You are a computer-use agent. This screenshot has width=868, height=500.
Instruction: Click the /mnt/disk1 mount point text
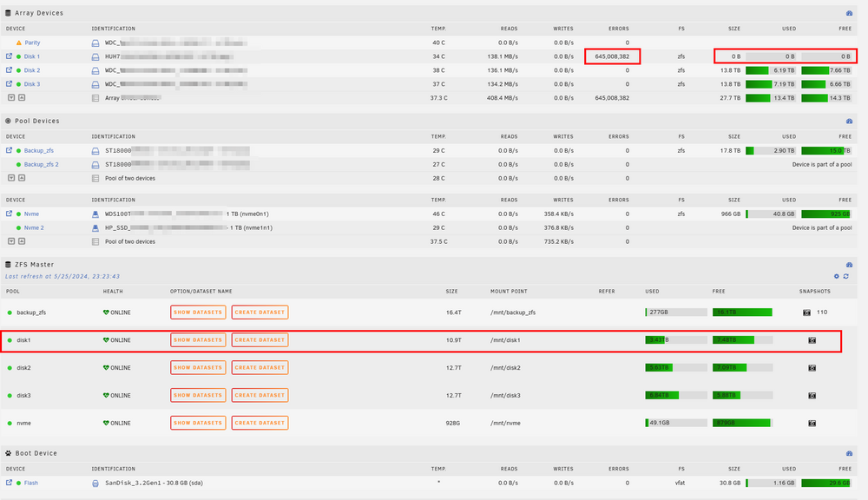coord(505,340)
